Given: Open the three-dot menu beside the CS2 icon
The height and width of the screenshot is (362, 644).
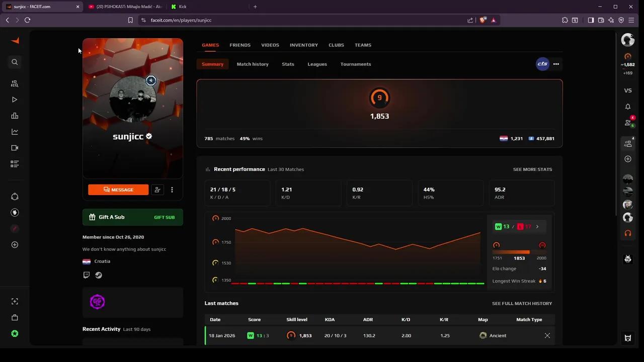Looking at the screenshot, I should (556, 64).
